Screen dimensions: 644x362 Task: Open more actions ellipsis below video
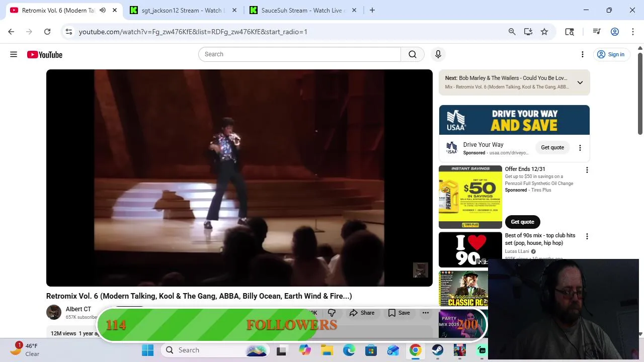426,313
